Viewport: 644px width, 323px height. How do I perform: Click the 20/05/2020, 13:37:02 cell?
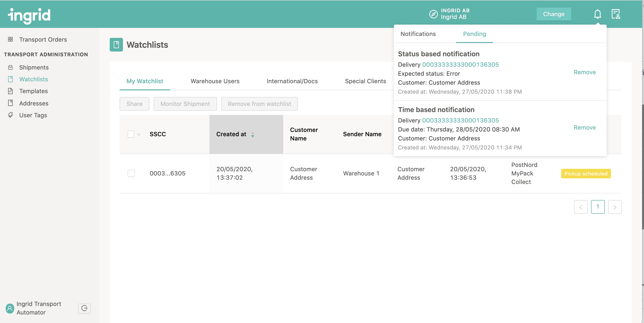pyautogui.click(x=235, y=173)
